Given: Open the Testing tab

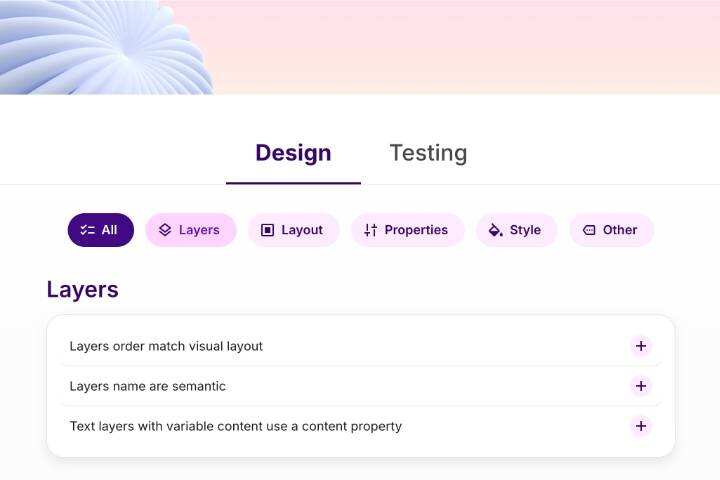Looking at the screenshot, I should 428,153.
